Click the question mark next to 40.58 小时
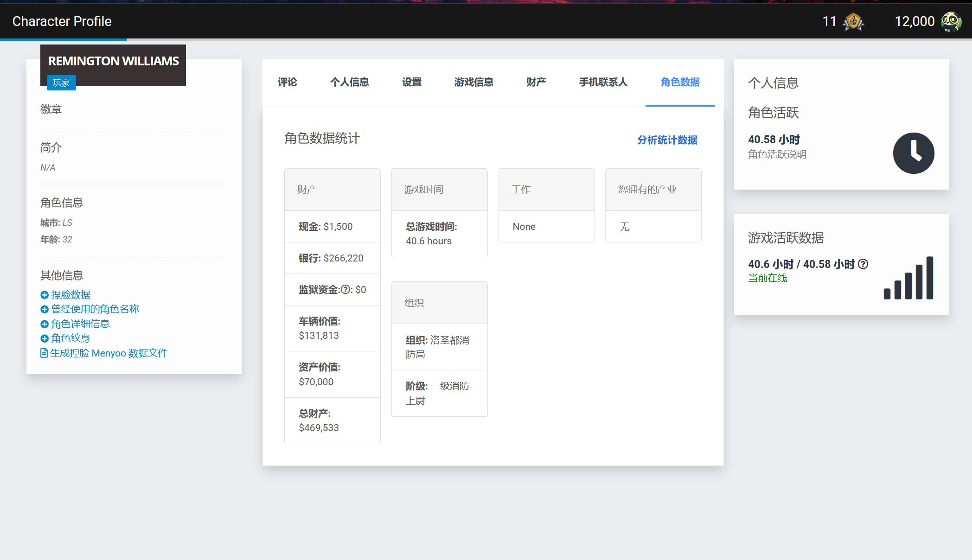 [863, 264]
